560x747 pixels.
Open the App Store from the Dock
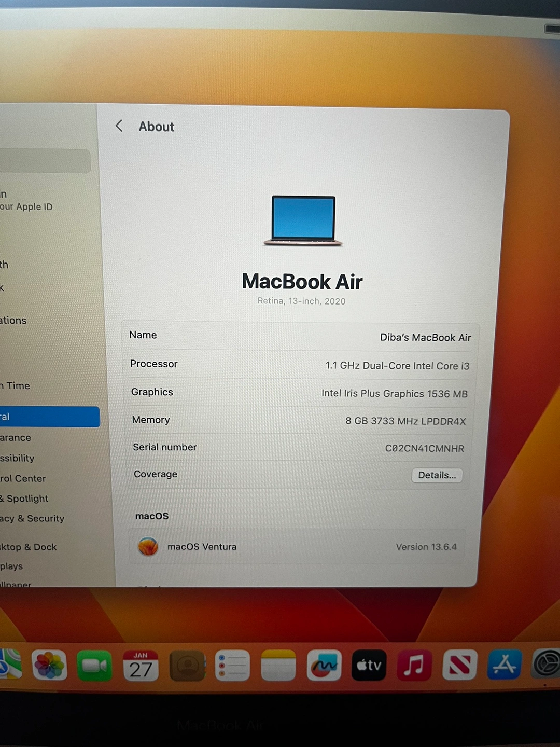tap(505, 664)
